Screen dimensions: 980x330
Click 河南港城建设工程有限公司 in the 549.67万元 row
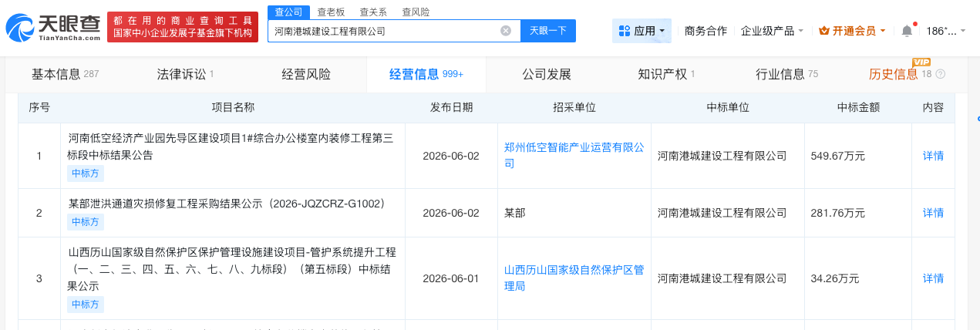722,156
